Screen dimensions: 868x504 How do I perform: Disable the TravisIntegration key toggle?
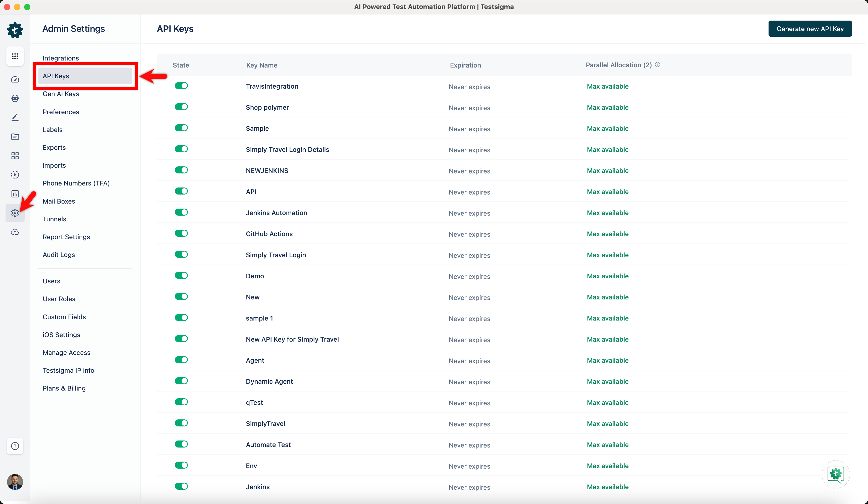181,86
